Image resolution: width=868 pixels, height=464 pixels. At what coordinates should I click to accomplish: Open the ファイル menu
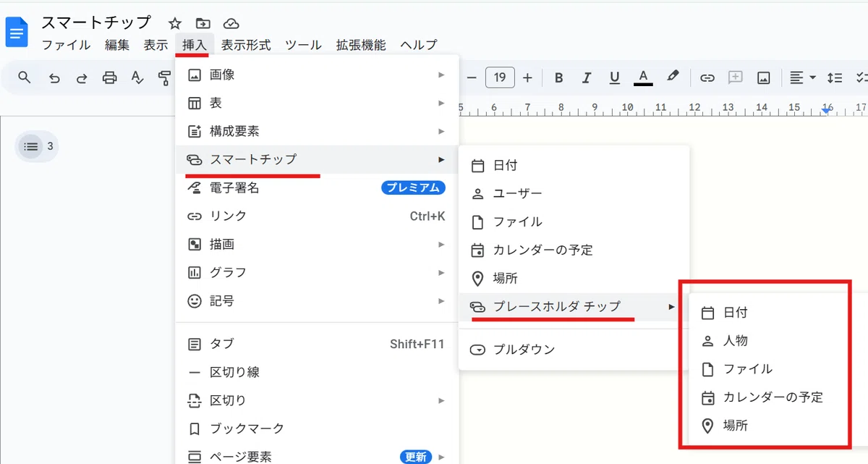66,45
